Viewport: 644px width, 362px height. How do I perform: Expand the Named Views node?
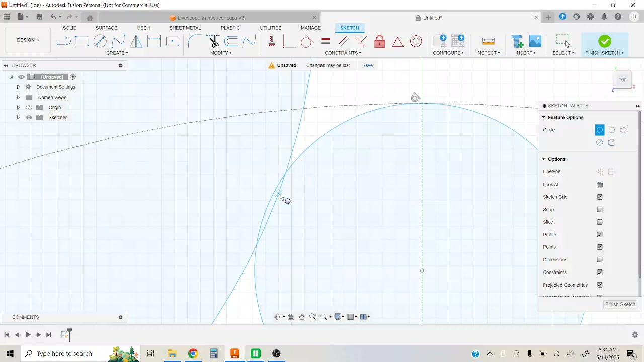[18, 97]
